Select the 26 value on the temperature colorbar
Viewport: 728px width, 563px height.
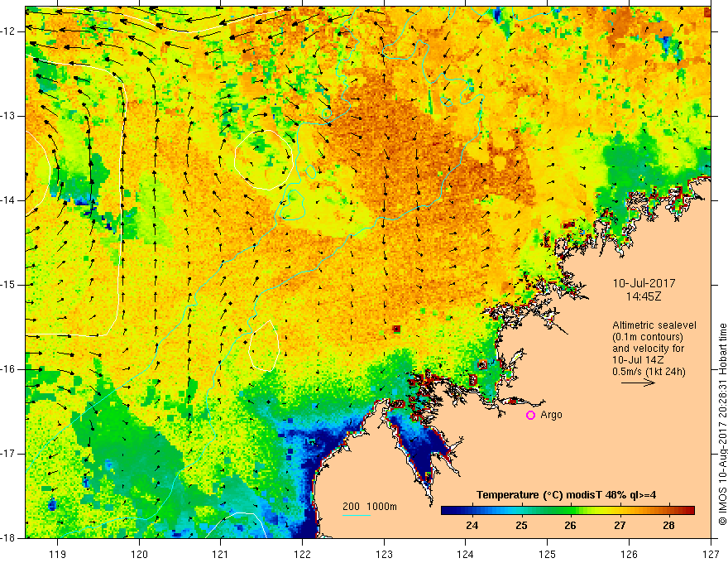[571, 526]
